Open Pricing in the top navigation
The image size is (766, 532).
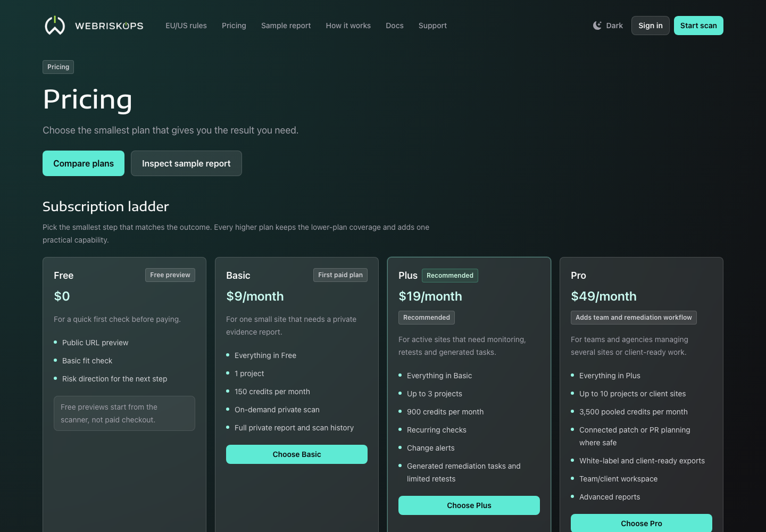pos(234,26)
